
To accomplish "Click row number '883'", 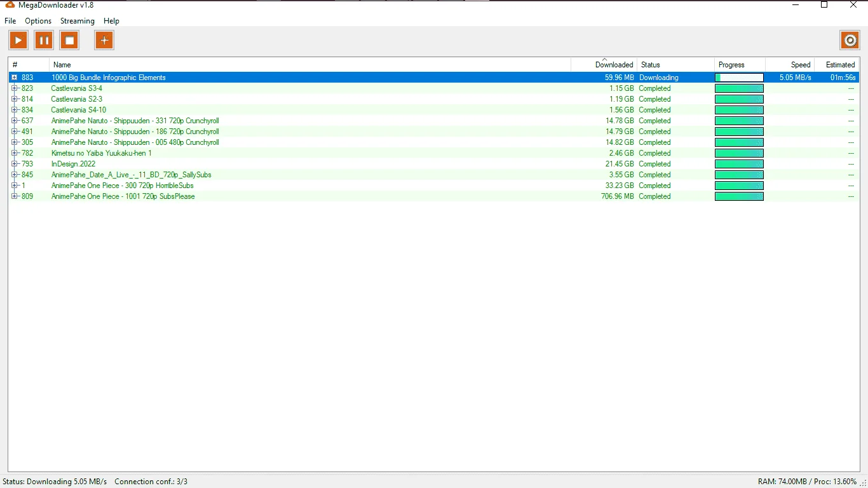I will (27, 78).
